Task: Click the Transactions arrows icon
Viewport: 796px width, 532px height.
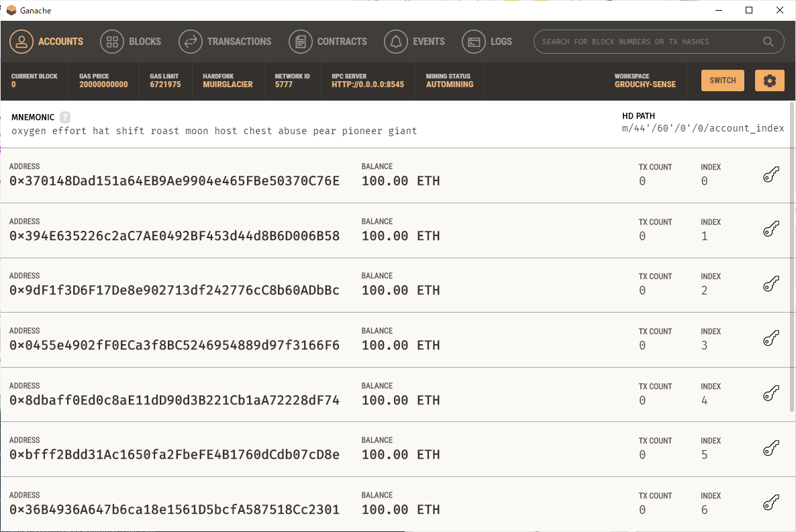Action: coord(191,42)
